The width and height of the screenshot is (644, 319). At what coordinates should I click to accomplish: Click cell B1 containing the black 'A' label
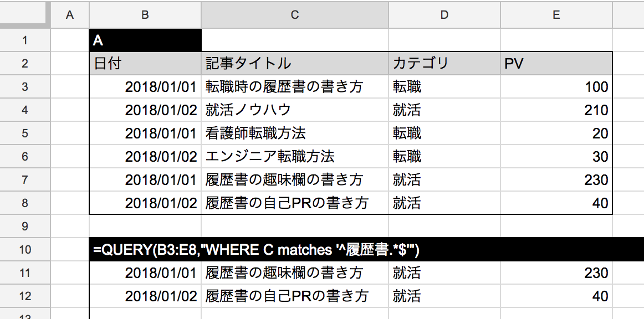click(x=144, y=40)
